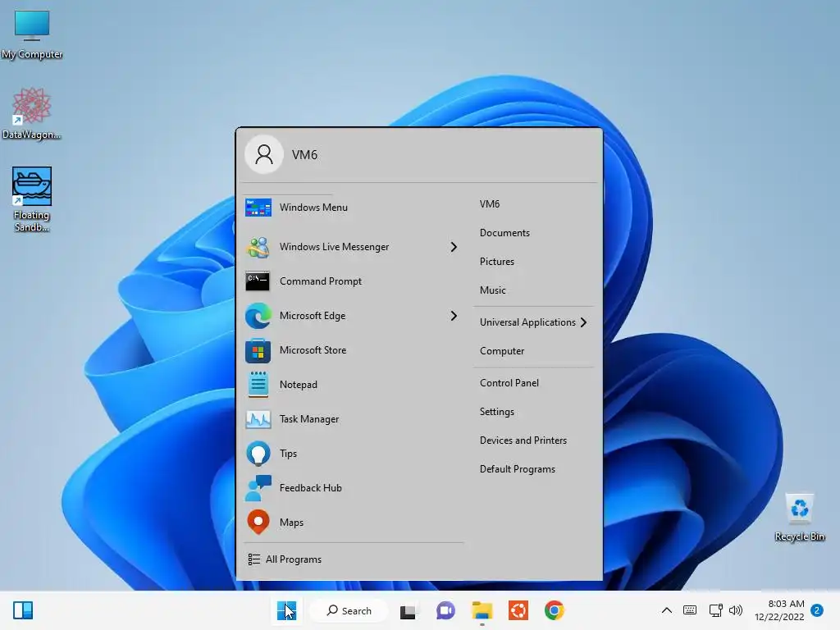The image size is (840, 630).
Task: Open Music from the start menu
Action: 492,290
